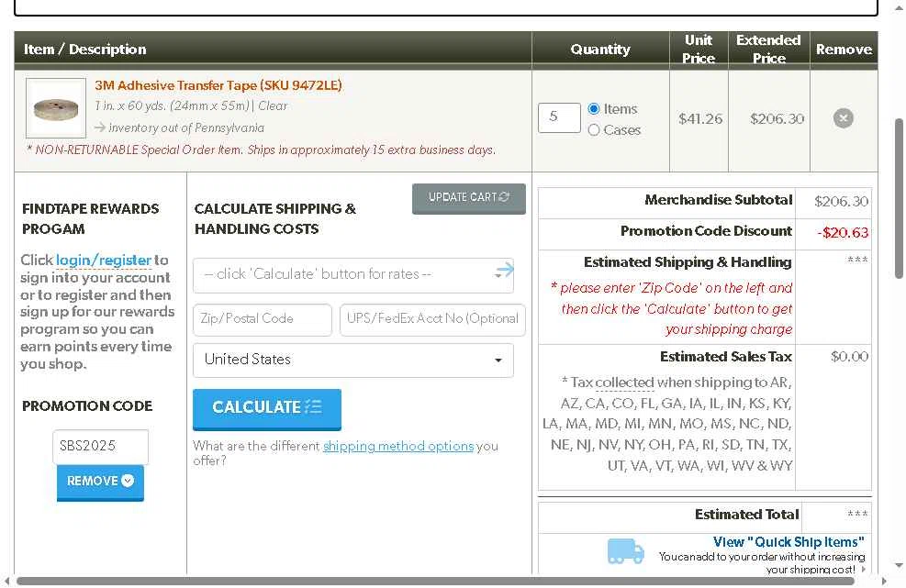Click the -$20.63 promotion discount value

click(x=843, y=233)
